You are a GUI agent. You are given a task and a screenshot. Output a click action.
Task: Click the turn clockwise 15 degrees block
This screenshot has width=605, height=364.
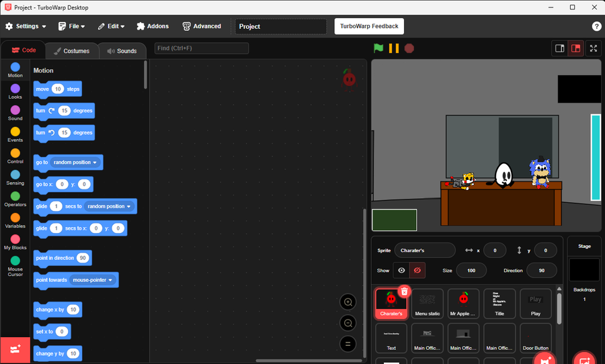tap(64, 111)
